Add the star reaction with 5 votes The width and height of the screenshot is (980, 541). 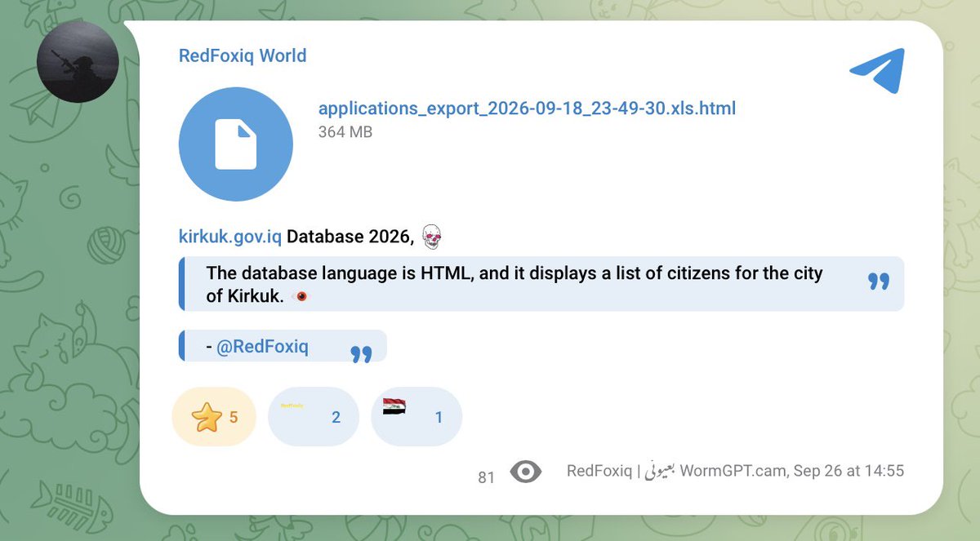point(214,417)
